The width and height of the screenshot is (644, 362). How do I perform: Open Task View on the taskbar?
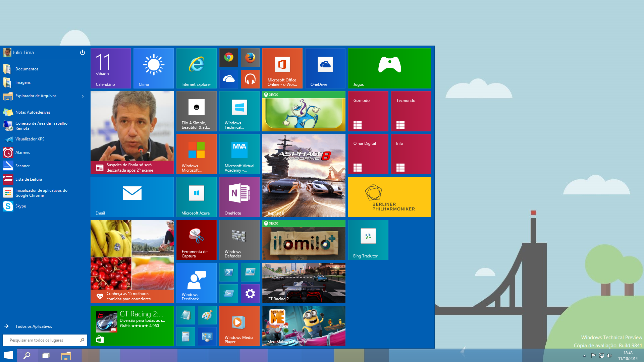pyautogui.click(x=46, y=355)
